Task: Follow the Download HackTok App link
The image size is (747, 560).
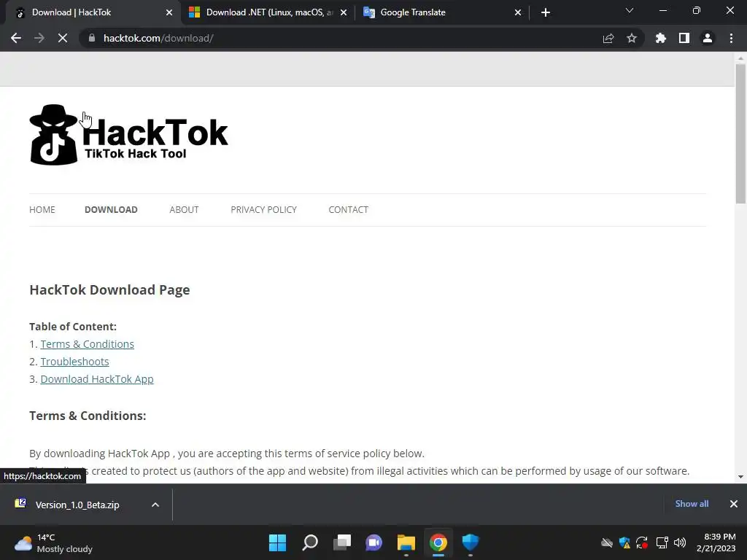Action: (97, 379)
